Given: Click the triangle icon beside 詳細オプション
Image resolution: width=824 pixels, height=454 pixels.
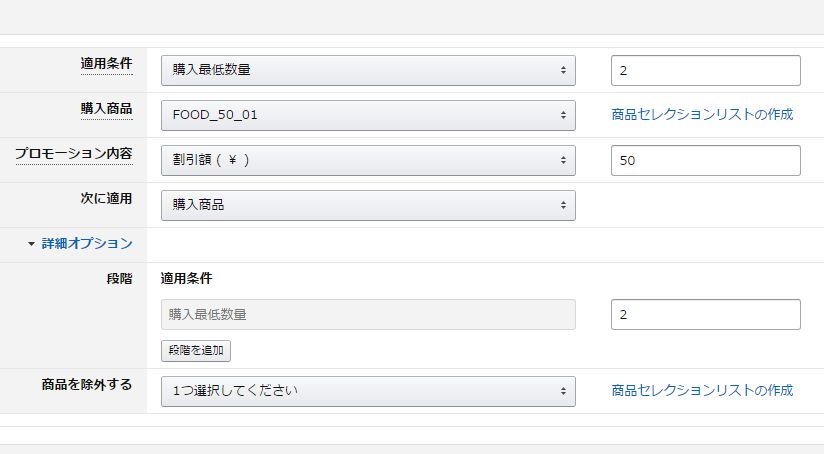Looking at the screenshot, I should (32, 244).
